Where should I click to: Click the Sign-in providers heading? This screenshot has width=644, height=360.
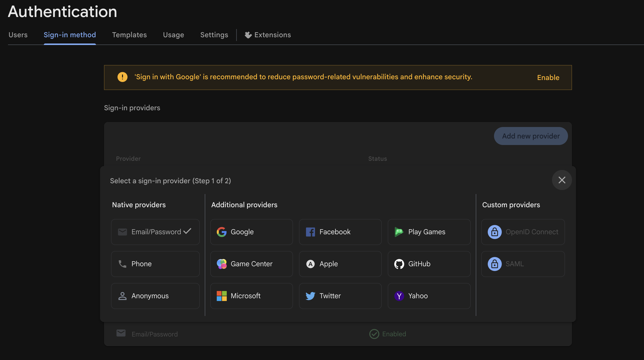(x=132, y=108)
